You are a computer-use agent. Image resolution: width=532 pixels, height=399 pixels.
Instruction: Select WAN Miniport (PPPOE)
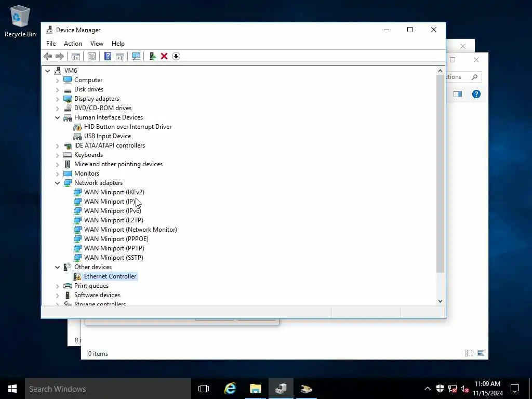coord(116,239)
